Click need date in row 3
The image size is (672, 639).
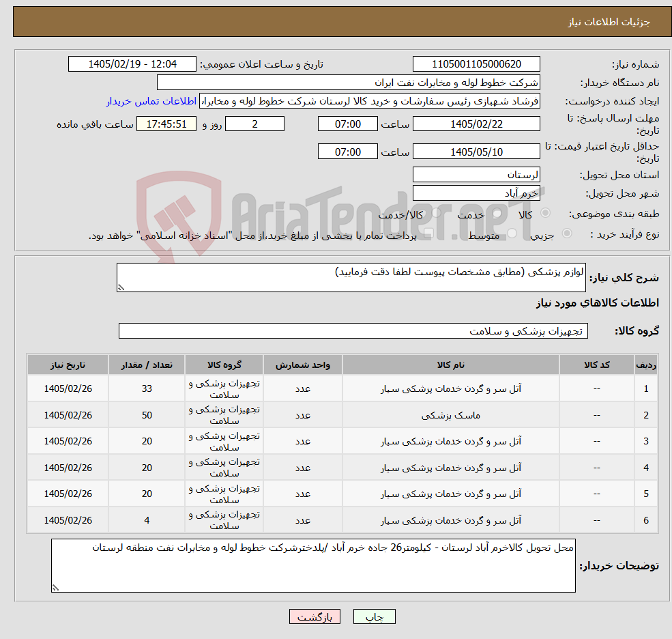(x=68, y=441)
